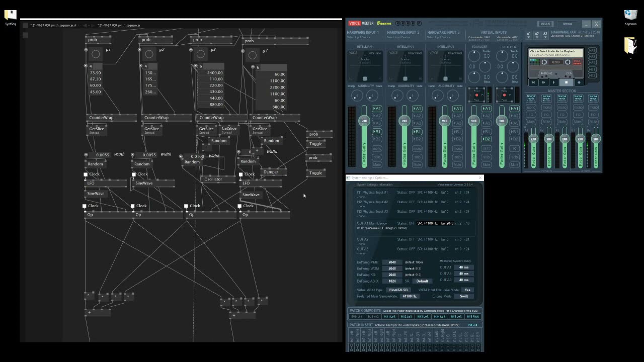Toggle the M.C button on VAIO strip
Viewport: 644px width, 362px height.
(x=486, y=148)
